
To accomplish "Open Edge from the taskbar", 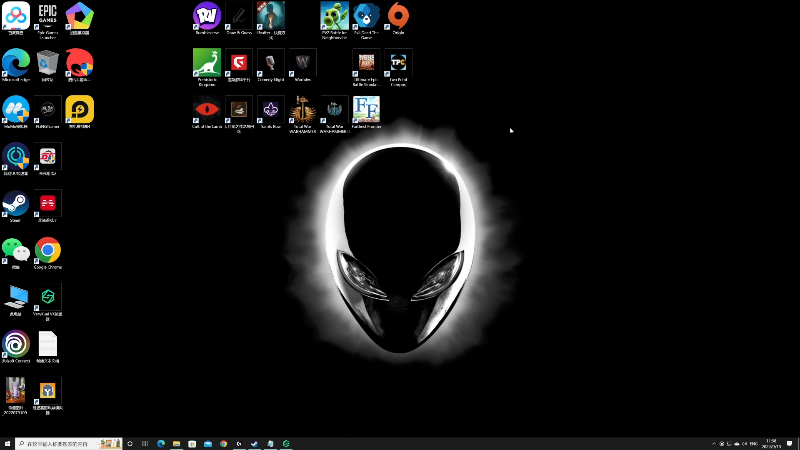I will click(x=161, y=444).
